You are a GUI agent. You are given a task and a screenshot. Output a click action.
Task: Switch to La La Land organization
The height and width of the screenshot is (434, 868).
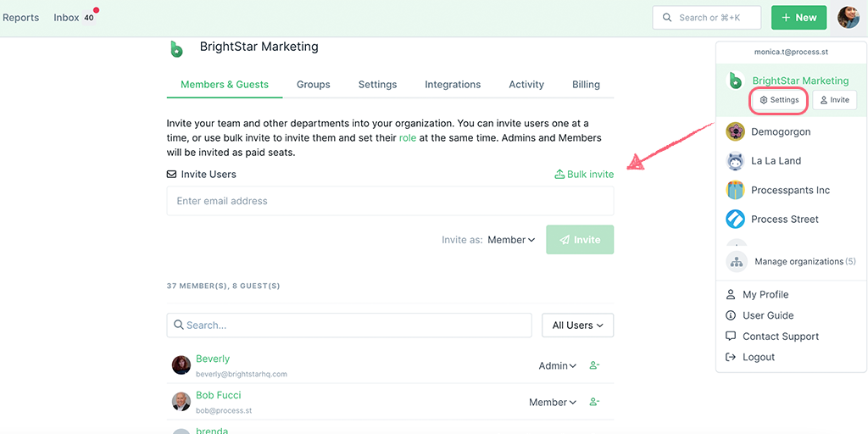(776, 161)
